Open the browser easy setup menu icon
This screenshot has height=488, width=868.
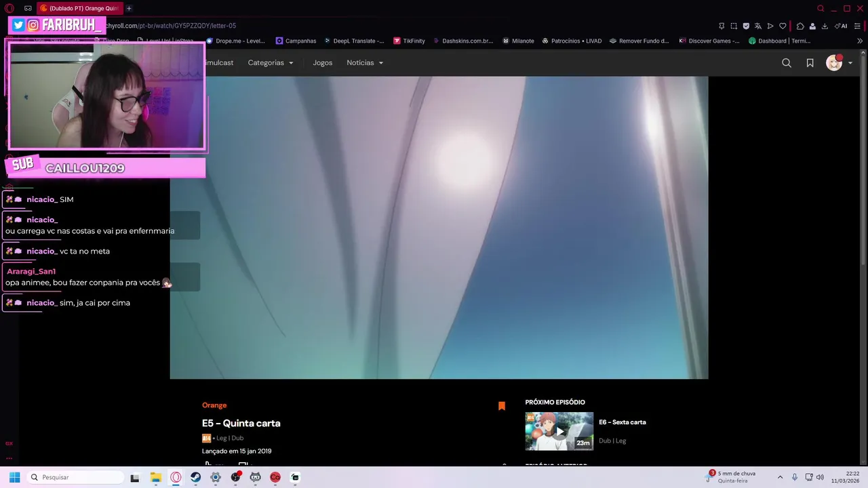click(857, 26)
